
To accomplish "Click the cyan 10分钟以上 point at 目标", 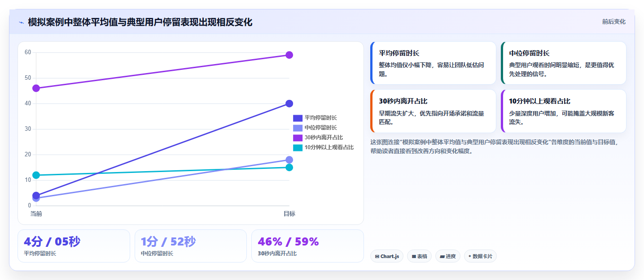I will [289, 168].
